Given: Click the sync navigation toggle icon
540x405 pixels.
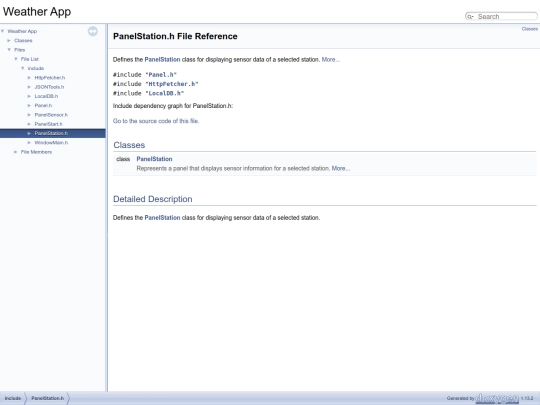Looking at the screenshot, I should [93, 31].
